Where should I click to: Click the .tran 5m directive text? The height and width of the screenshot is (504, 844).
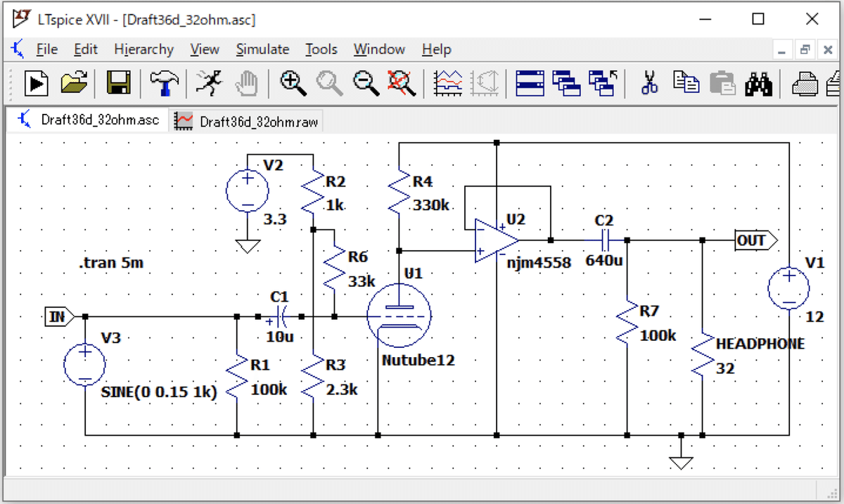tap(113, 264)
